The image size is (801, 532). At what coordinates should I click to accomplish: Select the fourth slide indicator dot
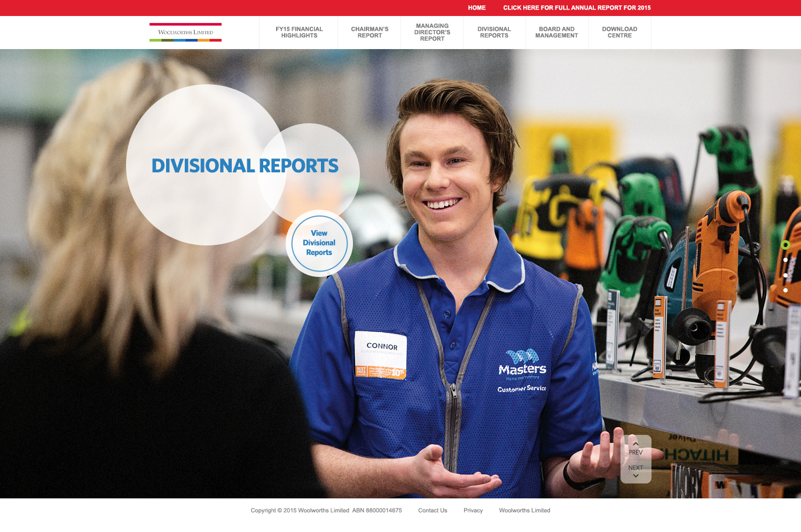(786, 290)
